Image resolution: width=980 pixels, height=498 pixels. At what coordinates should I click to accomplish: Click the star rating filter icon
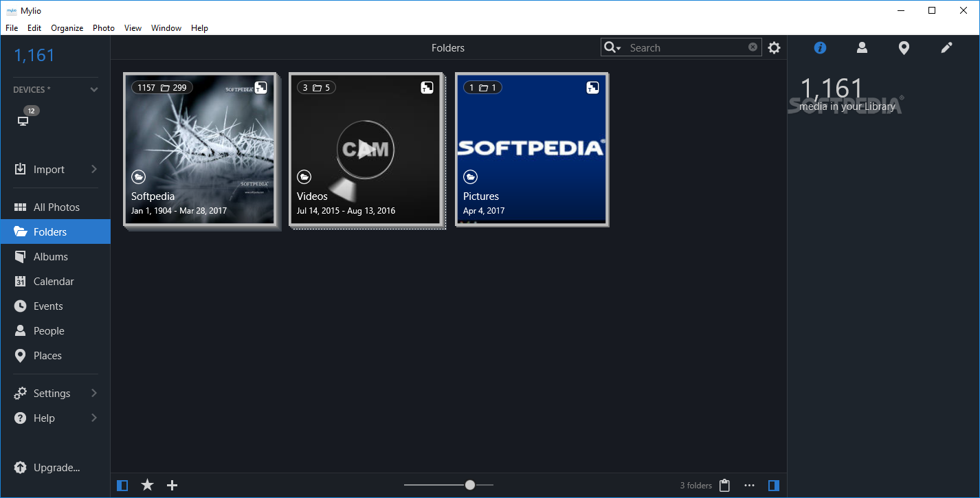point(147,486)
